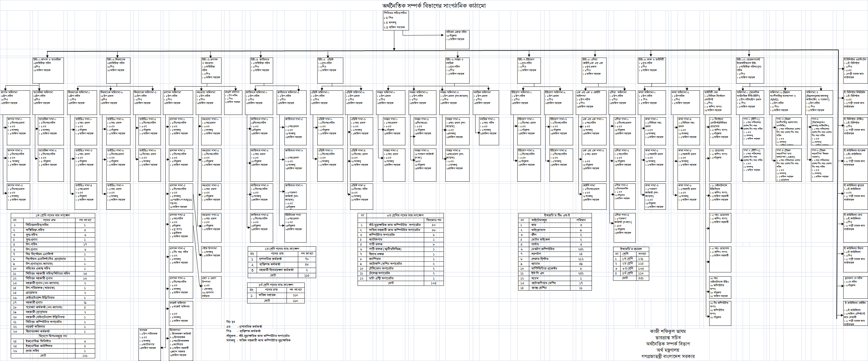Click the ৪র্থ শ্রেণি পদের সার-সংক্ষেপ table title
Screen dimensions: 868x361
(x=276, y=285)
